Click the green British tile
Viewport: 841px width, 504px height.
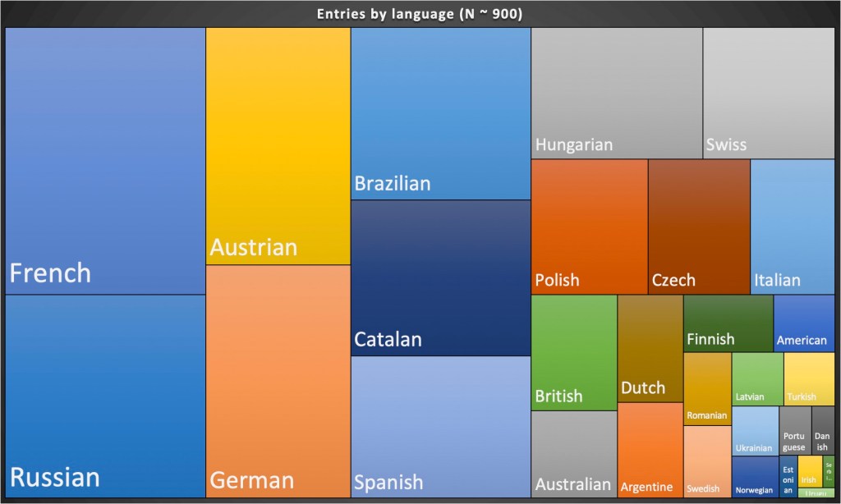click(573, 352)
